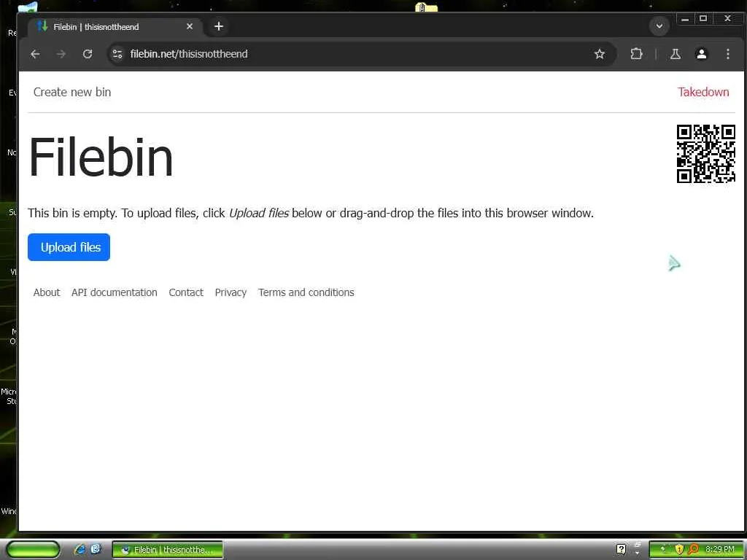Click the security shield tray icon
The image size is (747, 560).
(x=679, y=549)
